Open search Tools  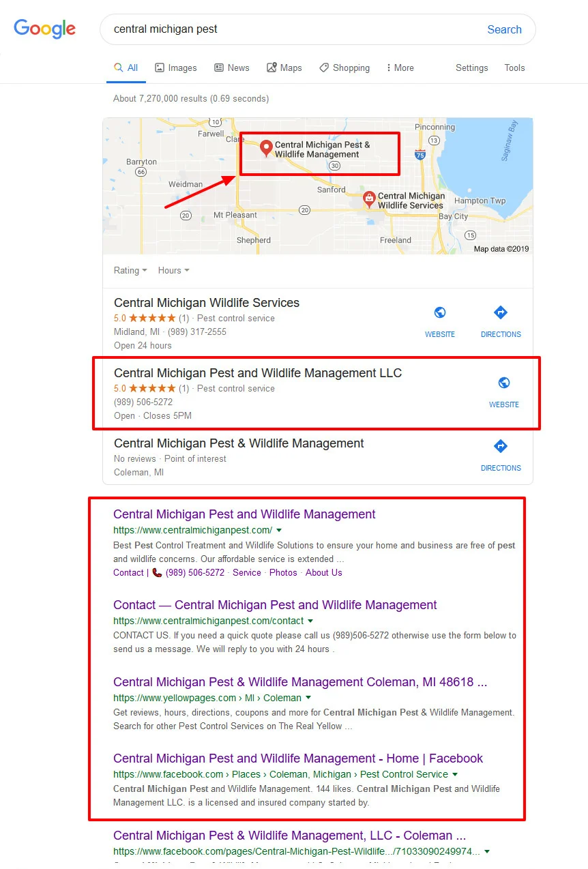[x=515, y=68]
